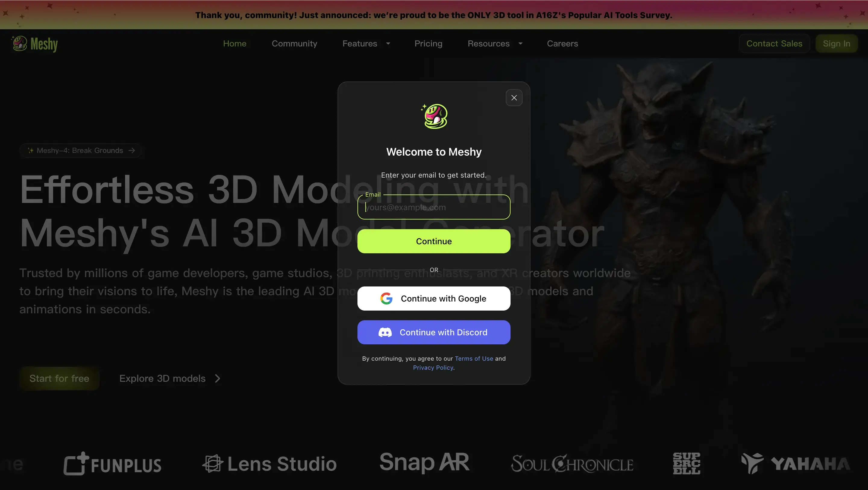This screenshot has width=868, height=490.
Task: Expand the Resources dropdown menu
Action: point(495,43)
